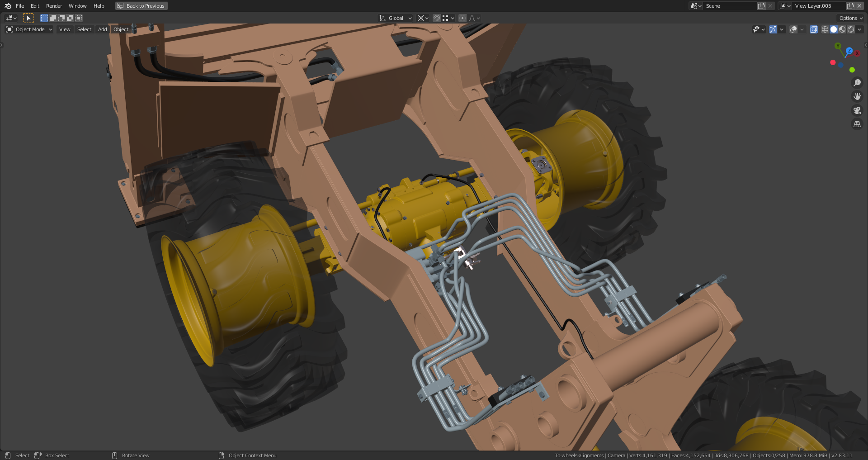The image size is (868, 460).
Task: Open the Blender logo application menu
Action: tap(8, 6)
